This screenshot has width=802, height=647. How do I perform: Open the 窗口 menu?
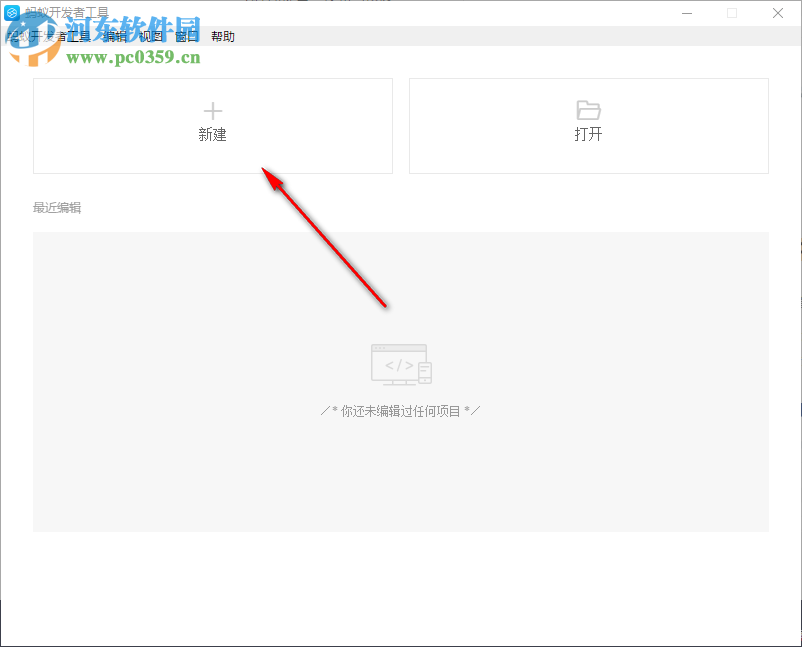click(186, 36)
